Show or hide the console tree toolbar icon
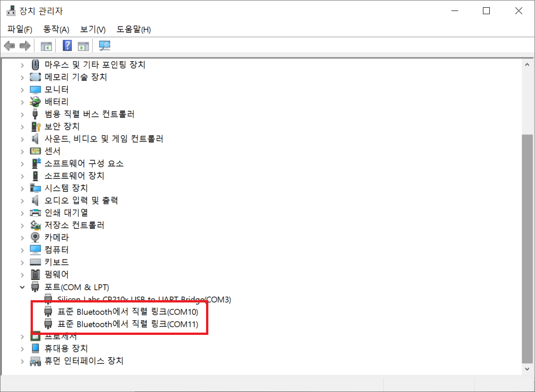The width and height of the screenshot is (535, 392). point(46,46)
